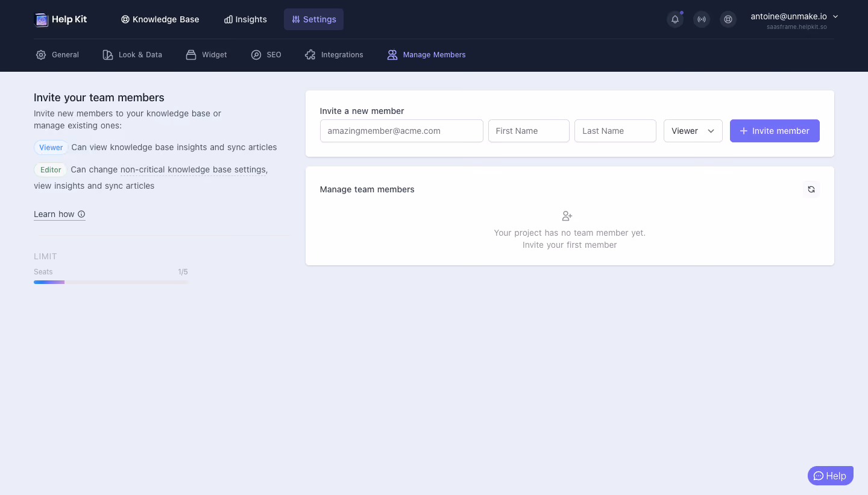Go to the Integrations tab
868x495 pixels.
coord(335,55)
